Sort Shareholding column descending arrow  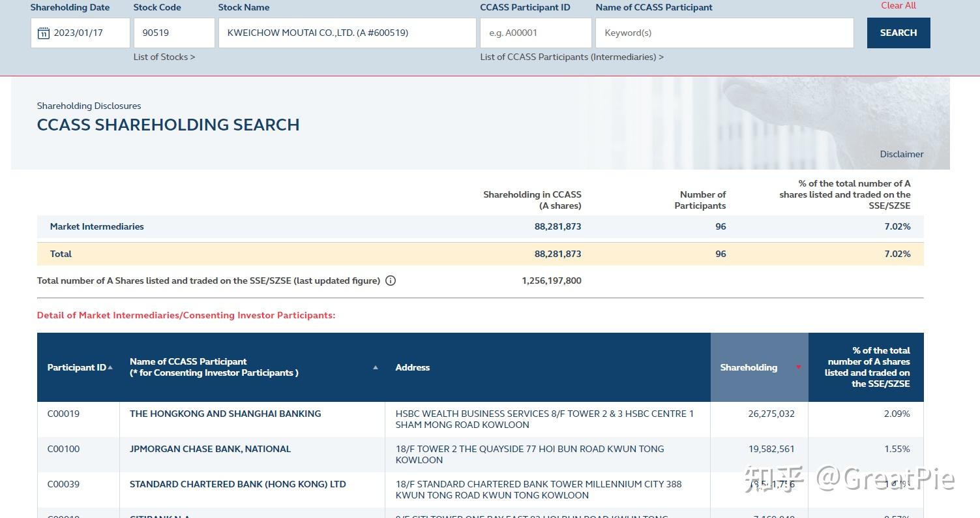click(x=798, y=367)
